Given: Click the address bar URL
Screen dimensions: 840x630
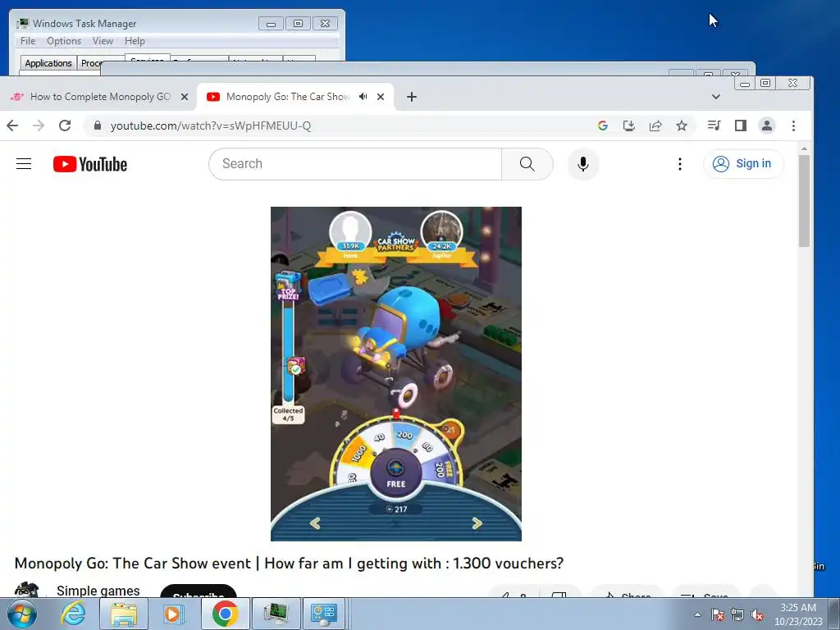Looking at the screenshot, I should (x=211, y=126).
